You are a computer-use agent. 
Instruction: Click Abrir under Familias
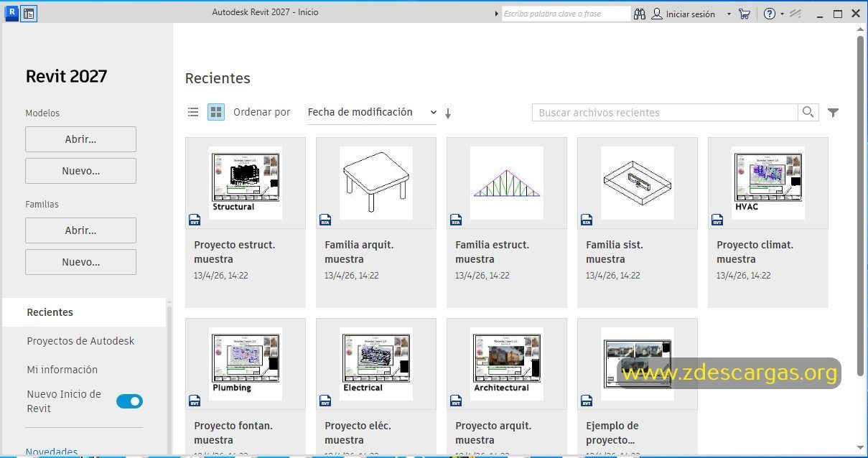point(80,230)
